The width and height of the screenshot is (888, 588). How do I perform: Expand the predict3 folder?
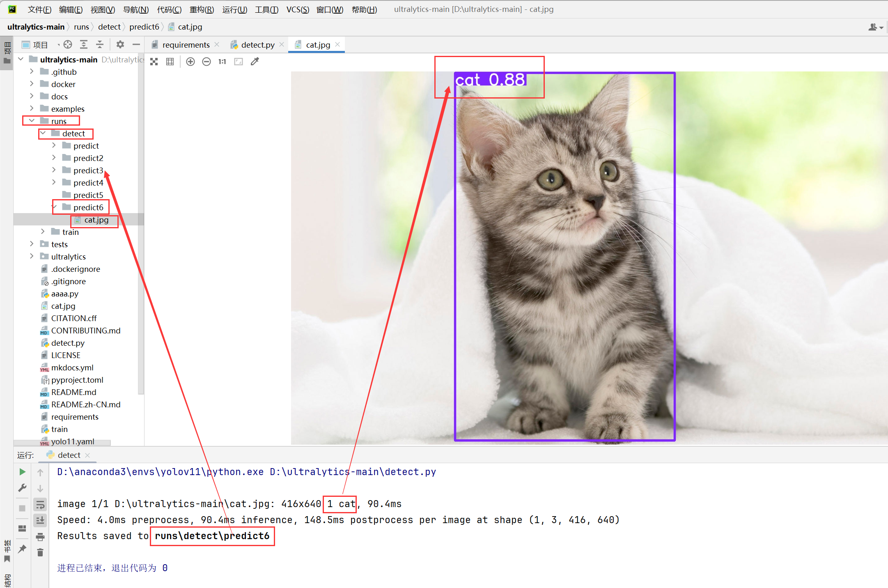click(54, 170)
